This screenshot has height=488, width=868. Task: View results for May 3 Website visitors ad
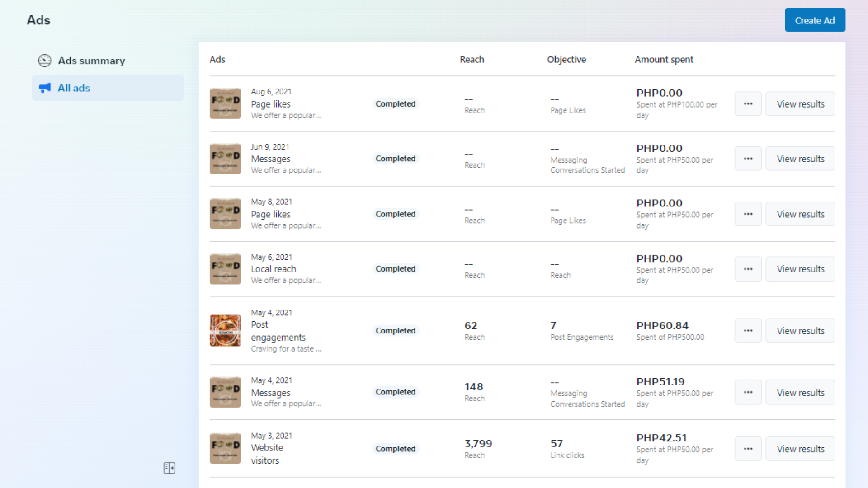[800, 449]
